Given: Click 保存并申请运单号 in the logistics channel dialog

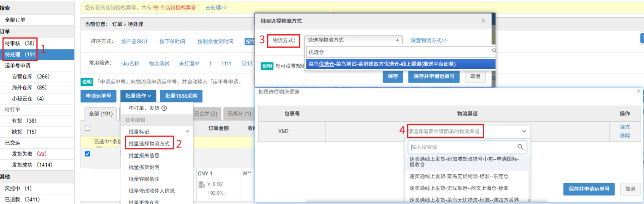Looking at the screenshot, I should pyautogui.click(x=589, y=189).
